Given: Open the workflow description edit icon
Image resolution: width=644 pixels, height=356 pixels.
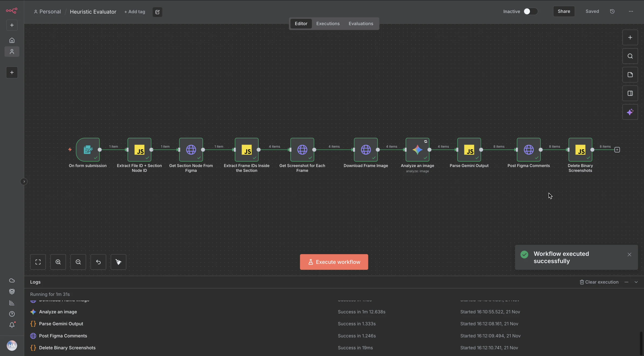Looking at the screenshot, I should (x=158, y=12).
